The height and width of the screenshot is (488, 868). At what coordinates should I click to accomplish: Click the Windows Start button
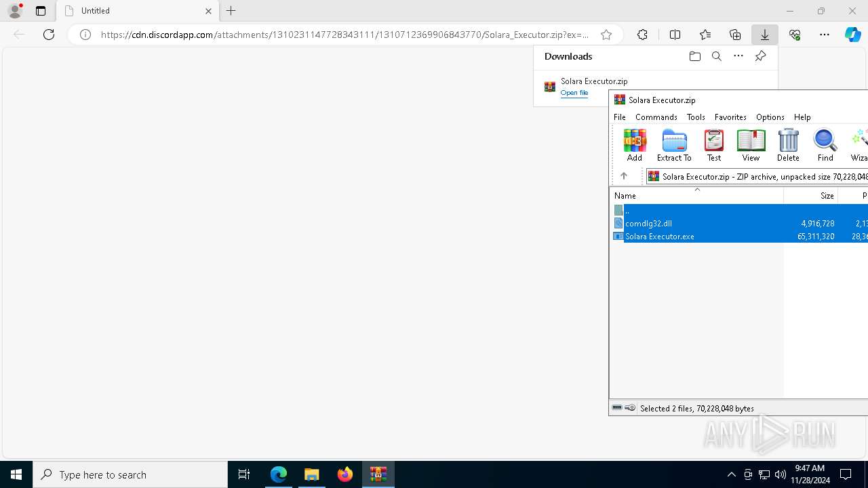tap(16, 474)
